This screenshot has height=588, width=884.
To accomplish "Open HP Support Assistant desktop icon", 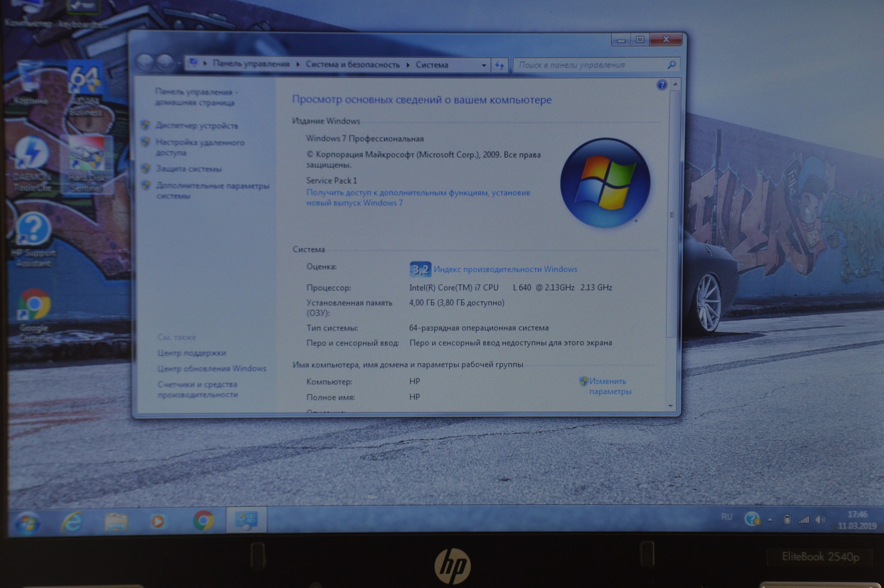I will coord(33,238).
